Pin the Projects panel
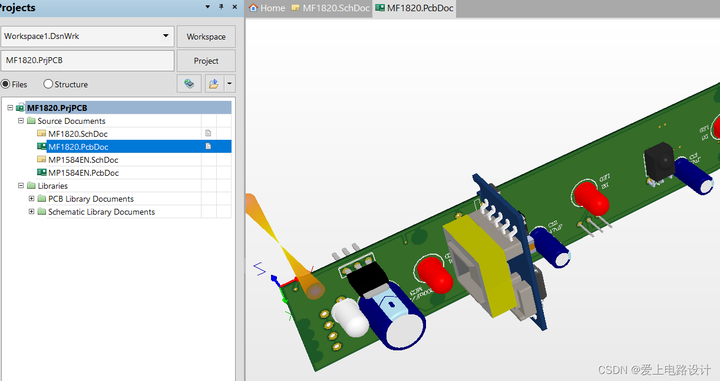 pos(221,7)
